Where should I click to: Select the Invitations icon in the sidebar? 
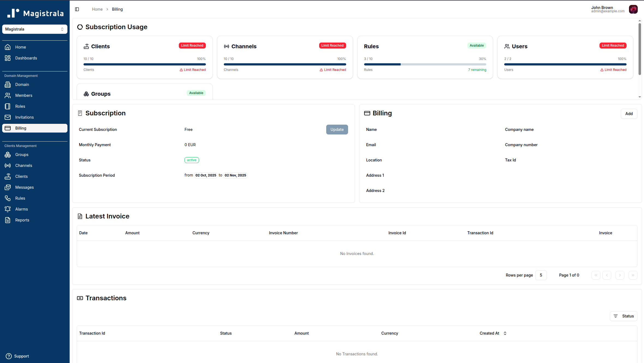8,117
